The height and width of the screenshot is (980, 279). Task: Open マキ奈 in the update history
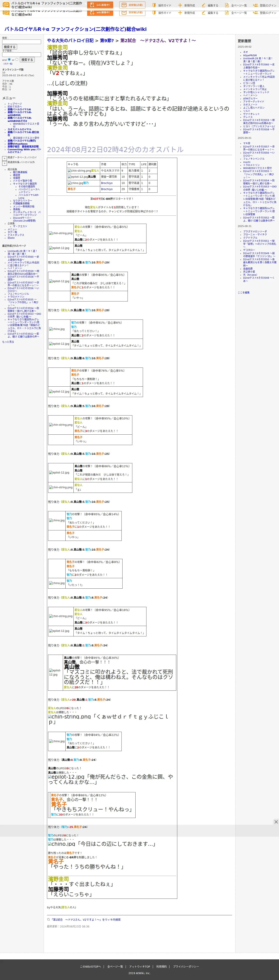[247, 143]
